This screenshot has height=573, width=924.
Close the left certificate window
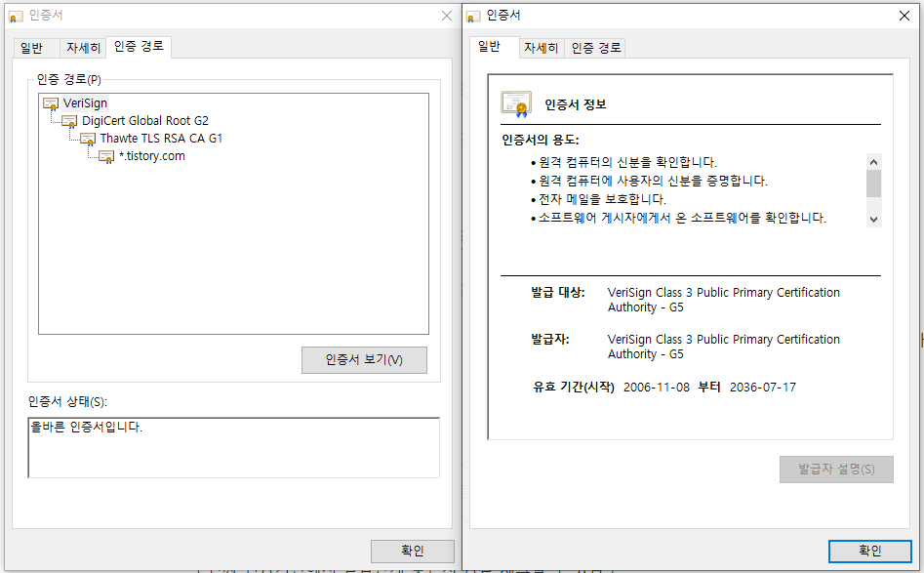447,16
